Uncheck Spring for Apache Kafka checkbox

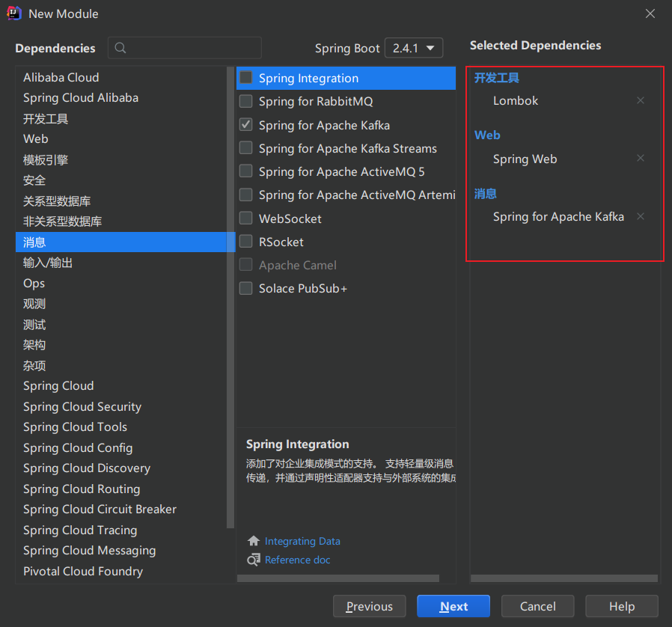point(245,125)
